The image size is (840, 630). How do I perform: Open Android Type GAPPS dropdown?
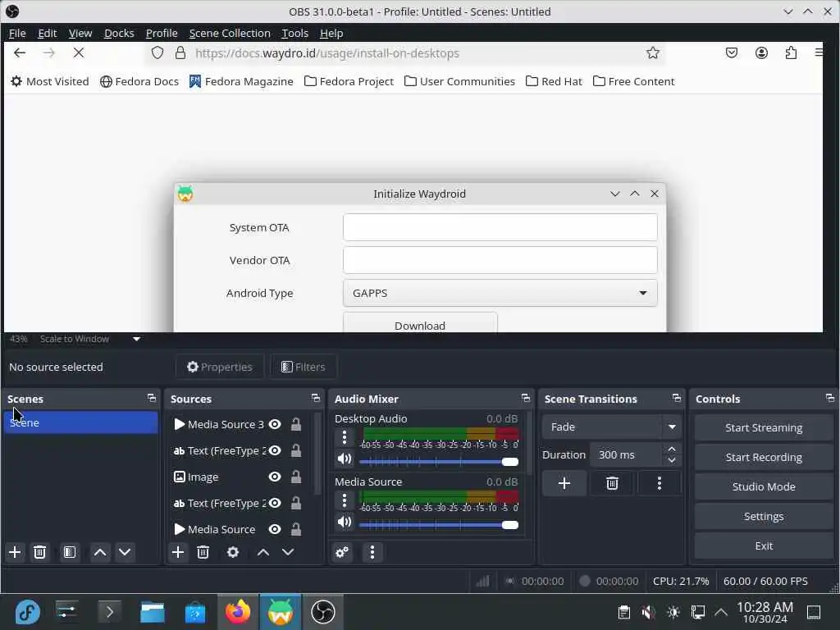(500, 293)
